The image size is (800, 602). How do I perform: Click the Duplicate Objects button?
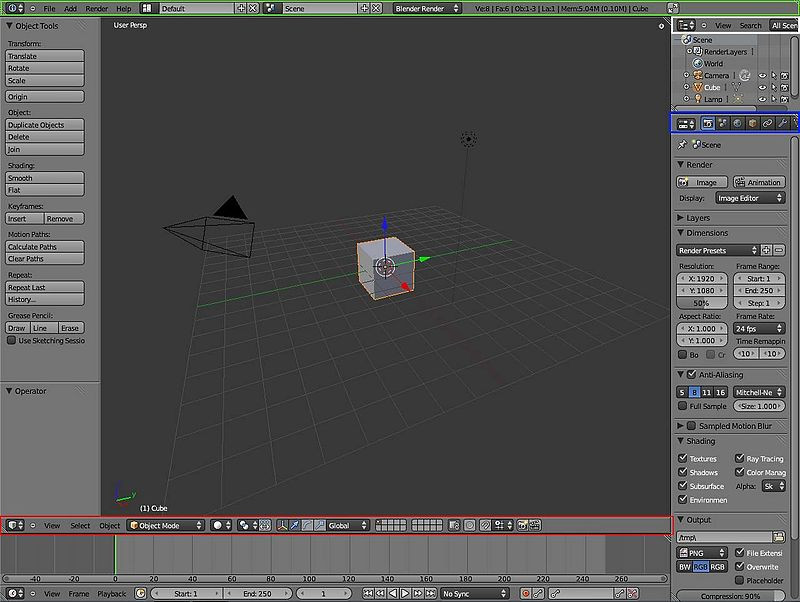click(45, 124)
